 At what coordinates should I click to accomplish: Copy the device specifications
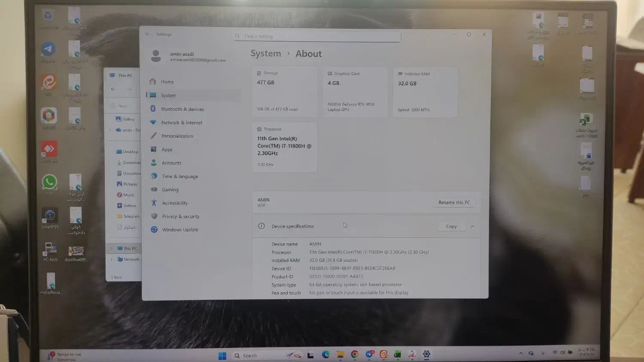click(x=451, y=226)
